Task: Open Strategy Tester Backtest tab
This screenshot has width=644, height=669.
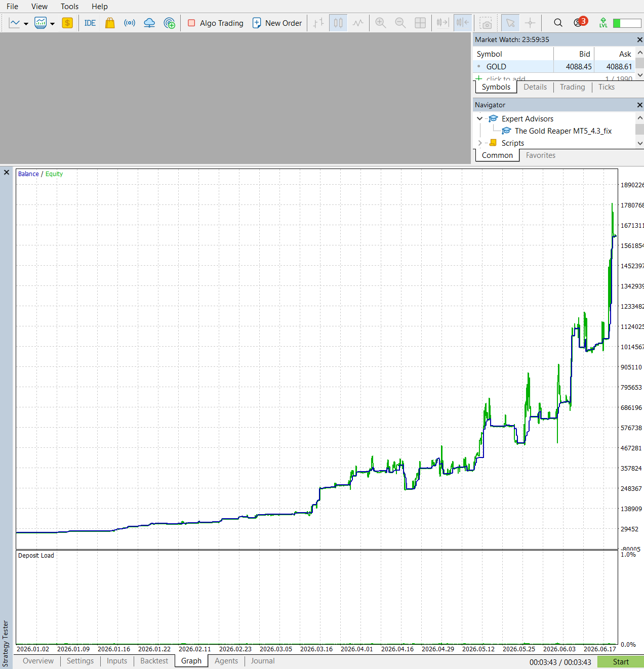Action: click(154, 661)
